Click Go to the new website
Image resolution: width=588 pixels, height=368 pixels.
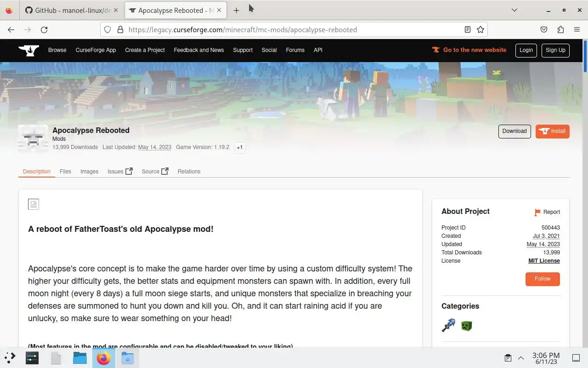point(469,50)
